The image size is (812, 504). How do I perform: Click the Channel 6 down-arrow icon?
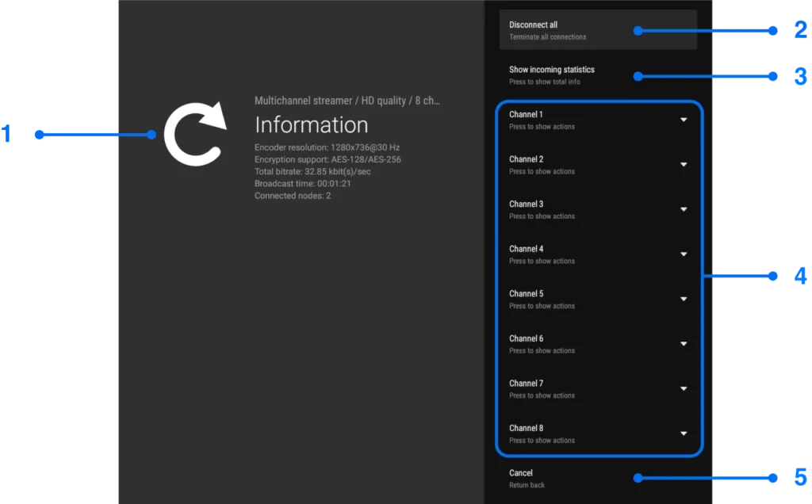[x=684, y=344]
